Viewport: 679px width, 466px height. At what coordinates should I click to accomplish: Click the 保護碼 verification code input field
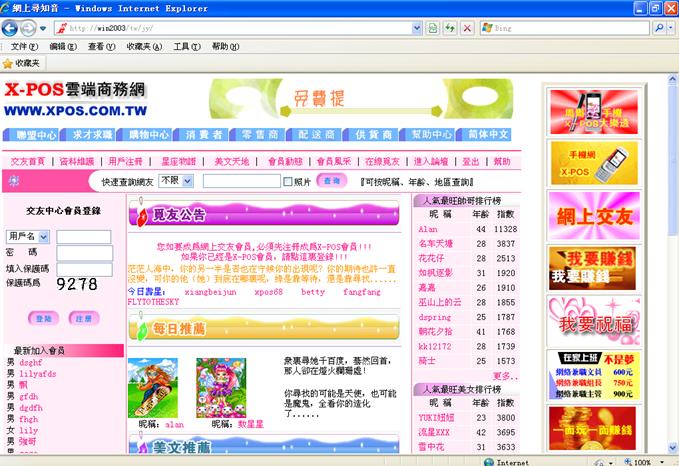click(83, 269)
